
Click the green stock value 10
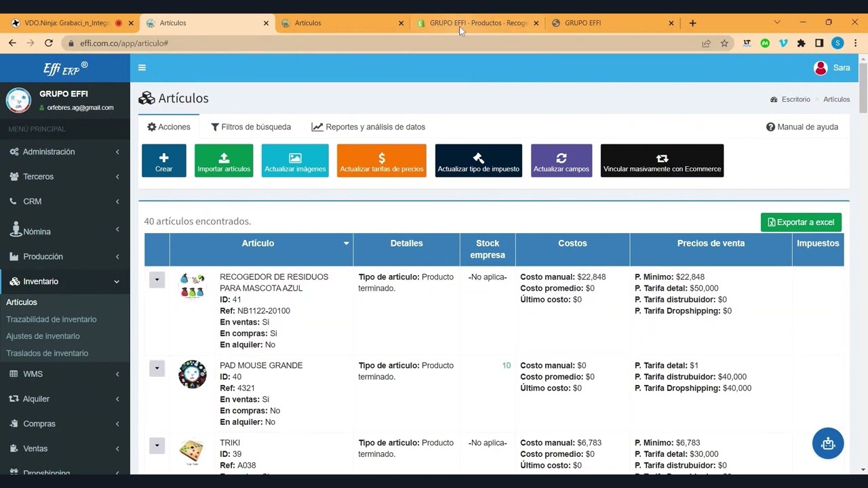pos(506,365)
